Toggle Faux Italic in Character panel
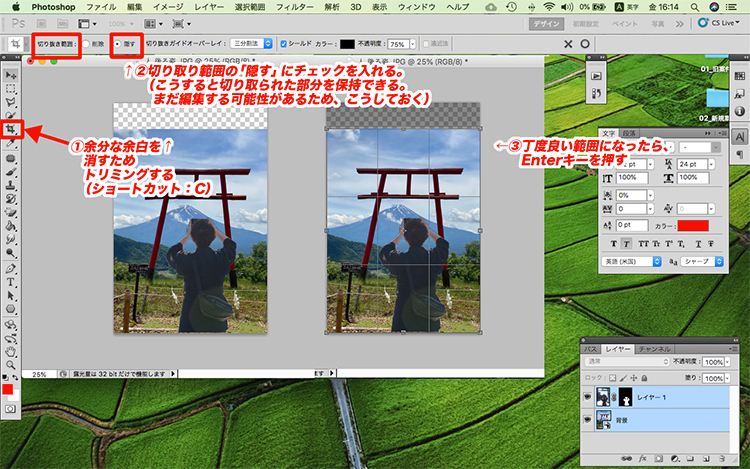 click(627, 244)
